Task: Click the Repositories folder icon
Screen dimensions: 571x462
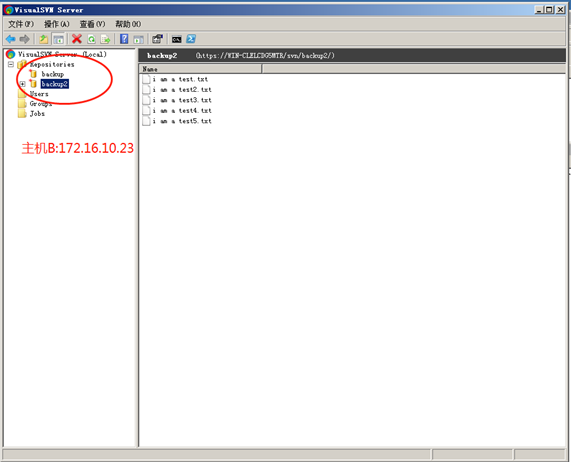Action: coord(21,64)
